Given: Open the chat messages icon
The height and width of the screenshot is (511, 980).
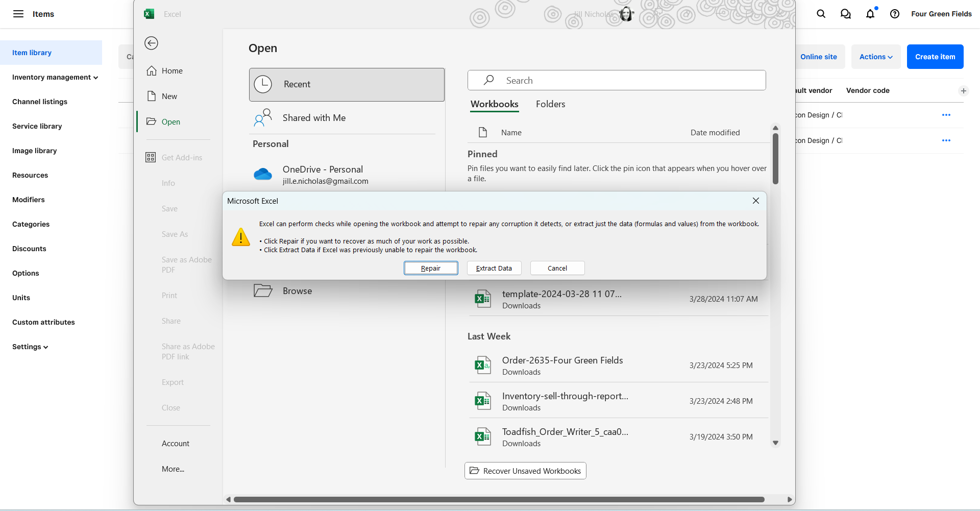Looking at the screenshot, I should (x=846, y=14).
